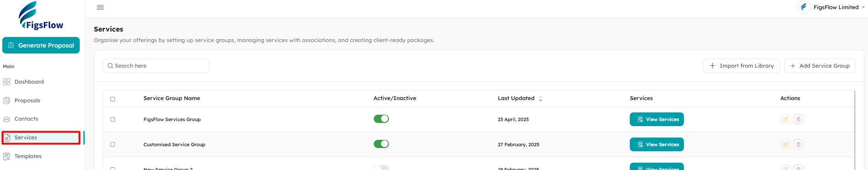Edit Customised Service Group via pencil icon
Image resolution: width=868 pixels, height=170 pixels.
(785, 144)
